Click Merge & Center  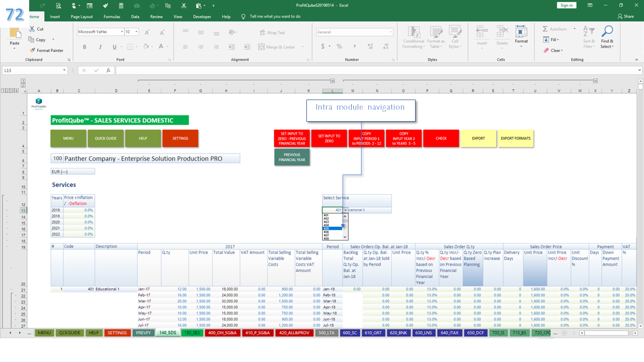point(277,47)
